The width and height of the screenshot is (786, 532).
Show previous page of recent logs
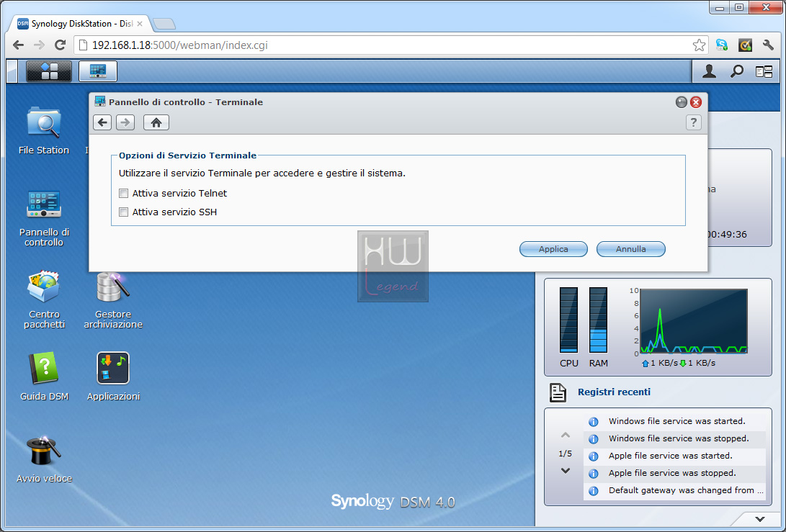pyautogui.click(x=566, y=435)
